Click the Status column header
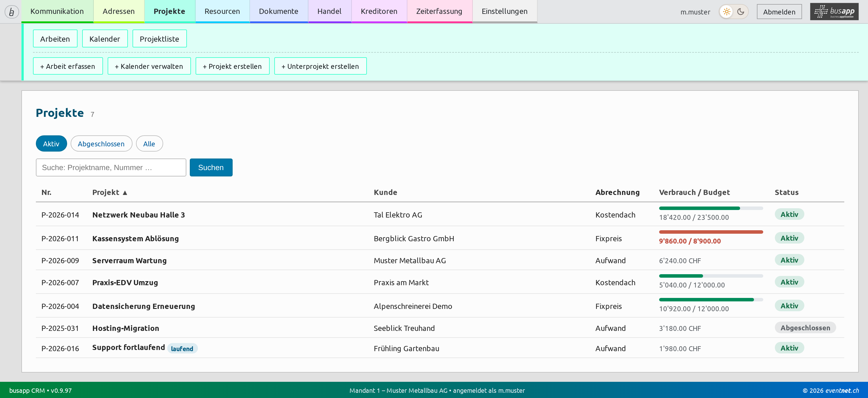This screenshot has height=398, width=868. 786,192
